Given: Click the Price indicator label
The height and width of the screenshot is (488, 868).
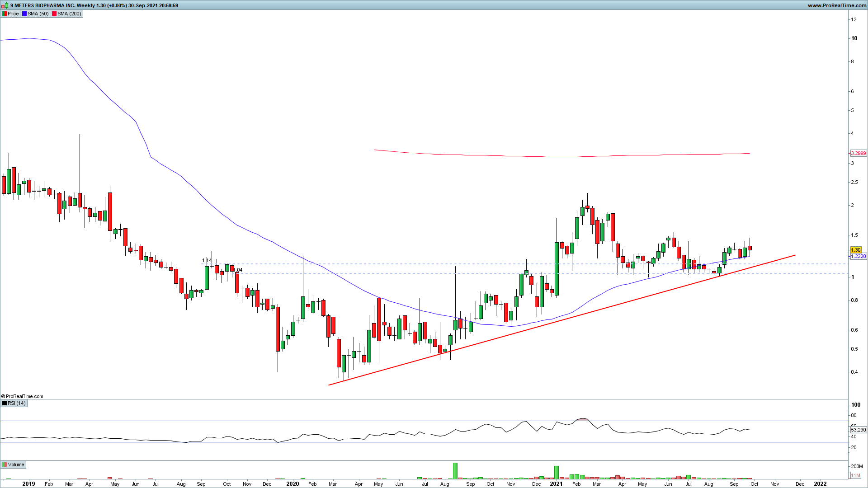Looking at the screenshot, I should click(13, 14).
